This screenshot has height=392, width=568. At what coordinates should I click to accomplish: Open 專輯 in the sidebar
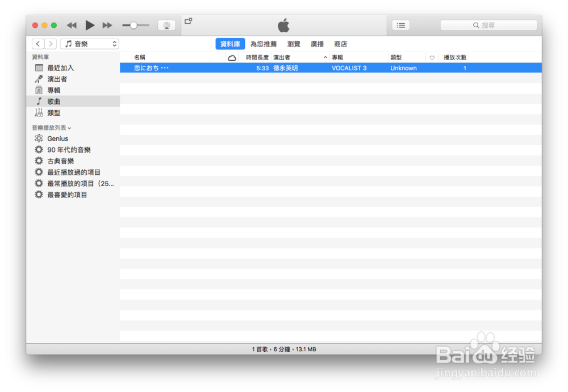[73, 90]
